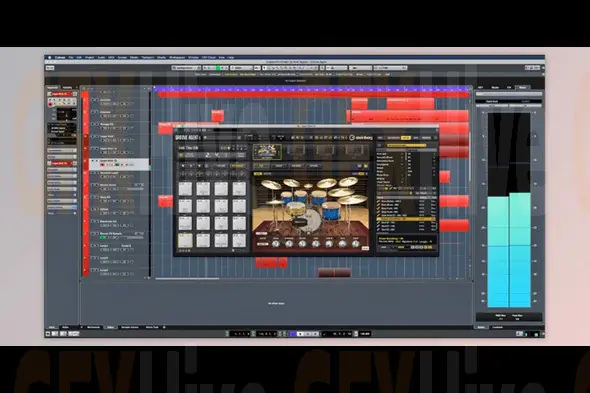The height and width of the screenshot is (393, 590).
Task: Click the plus icon after Chord Pads tab
Action: (164, 327)
